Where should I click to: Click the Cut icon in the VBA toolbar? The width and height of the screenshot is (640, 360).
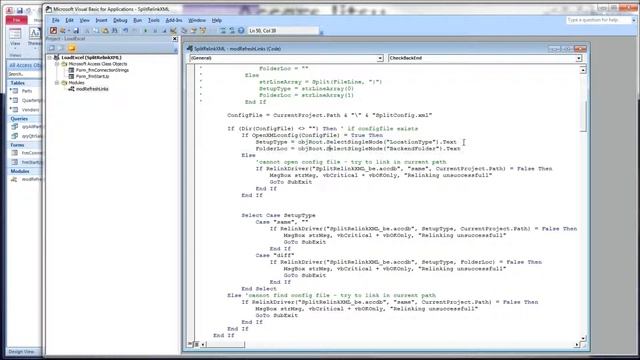[x=87, y=31]
